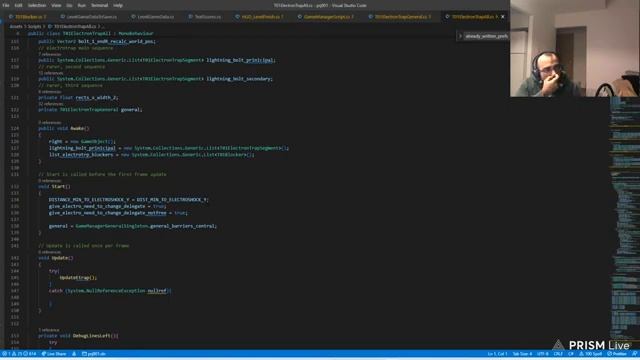Open the Go menu
The width and height of the screenshot is (640, 360).
click(69, 5)
